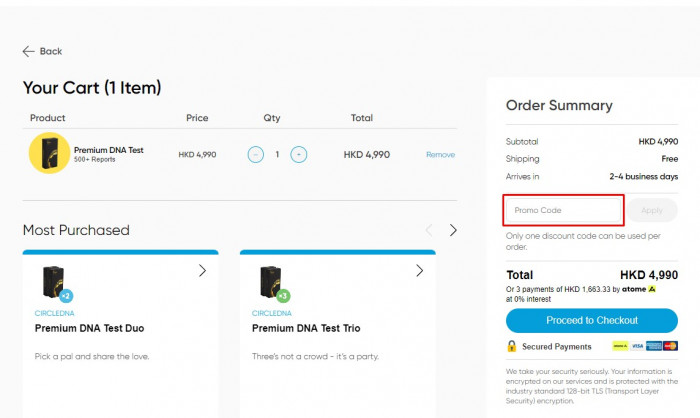The height and width of the screenshot is (418, 700).
Task: Click the atome logo in installment text
Action: click(639, 289)
